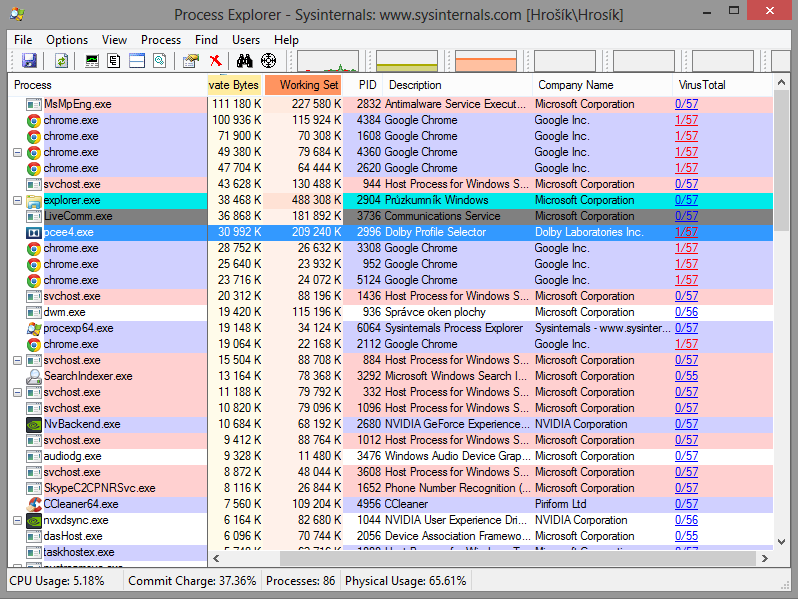This screenshot has height=599, width=798.
Task: Click the Physical Usage status bar entry
Action: coord(406,581)
